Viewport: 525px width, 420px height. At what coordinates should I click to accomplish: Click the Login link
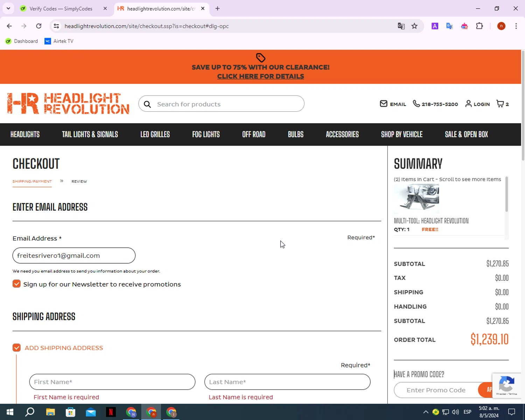tap(477, 104)
